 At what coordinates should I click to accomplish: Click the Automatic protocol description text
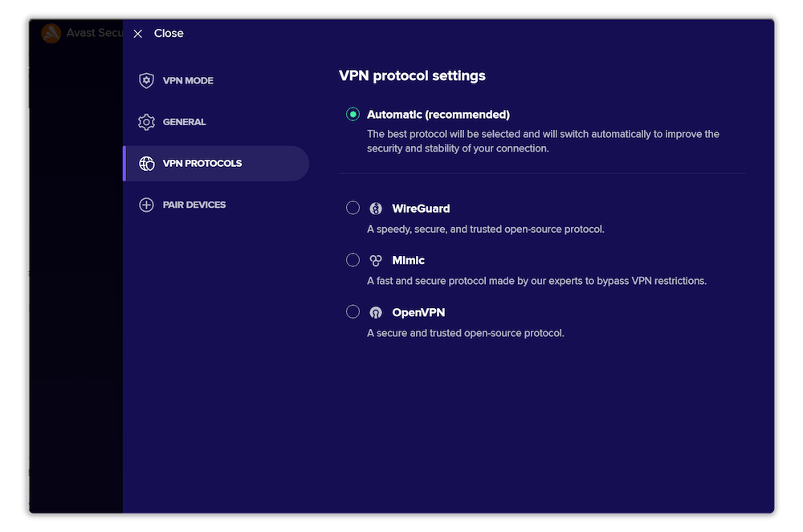point(544,141)
